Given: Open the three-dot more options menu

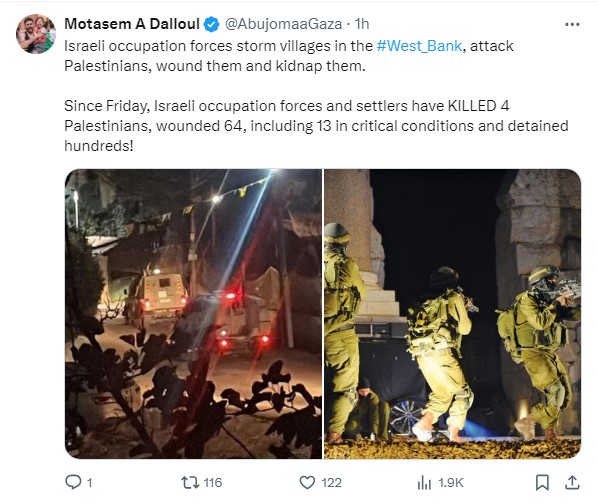Looking at the screenshot, I should [572, 24].
